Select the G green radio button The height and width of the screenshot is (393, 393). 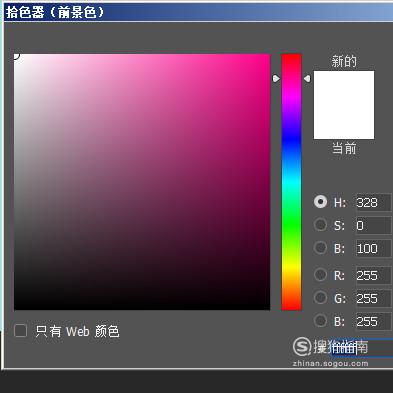(x=320, y=298)
